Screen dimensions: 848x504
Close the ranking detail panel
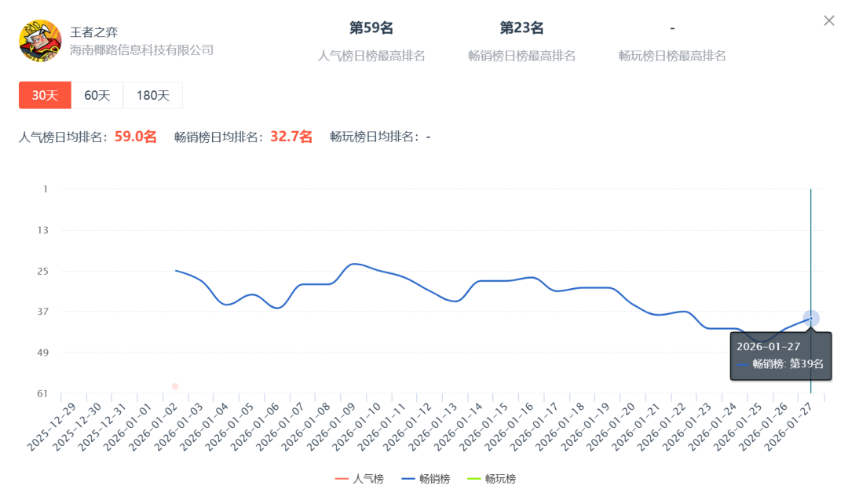(x=829, y=20)
